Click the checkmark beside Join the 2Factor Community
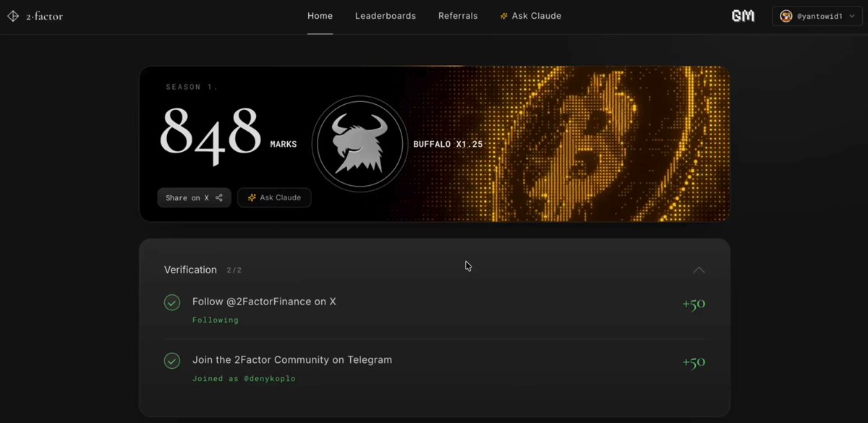The image size is (868, 423). tap(172, 360)
